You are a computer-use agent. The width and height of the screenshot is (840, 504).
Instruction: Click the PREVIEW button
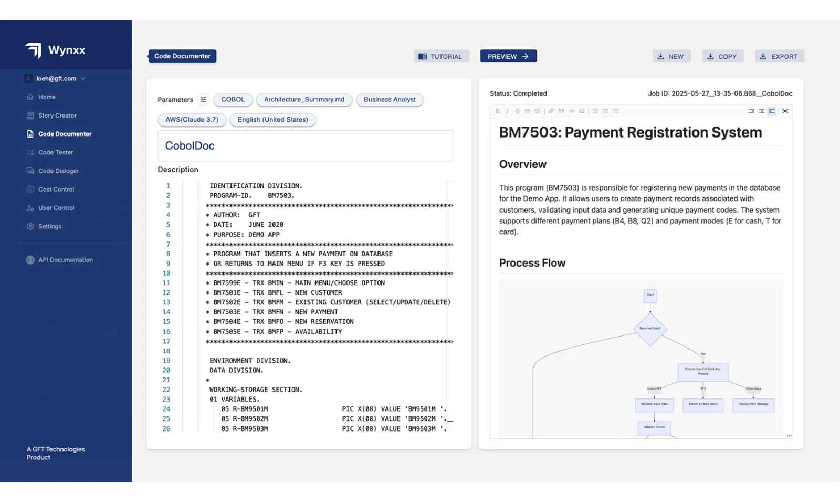pyautogui.click(x=508, y=56)
